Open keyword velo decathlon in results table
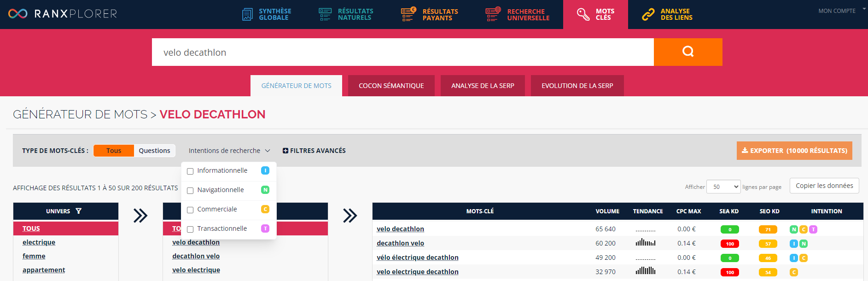 [x=400, y=229]
